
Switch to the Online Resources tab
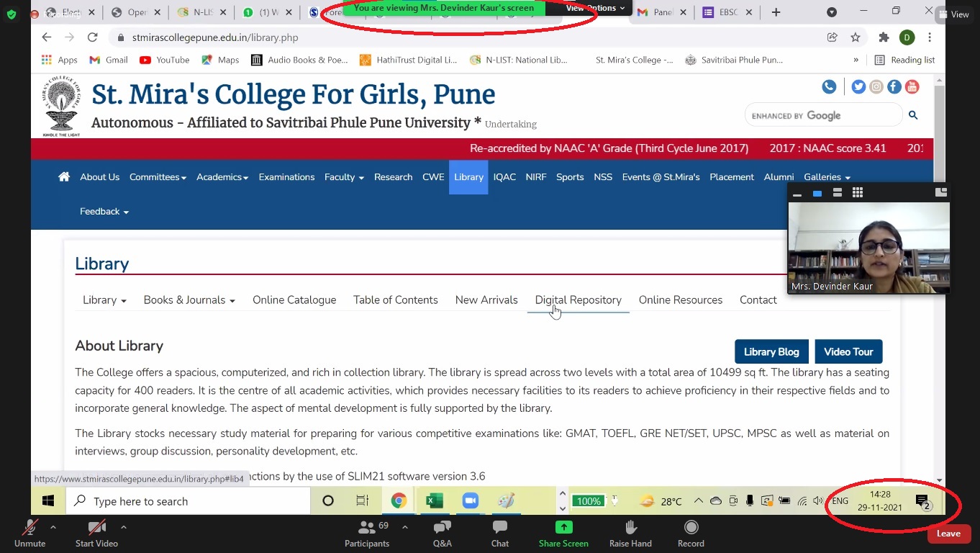pos(680,300)
